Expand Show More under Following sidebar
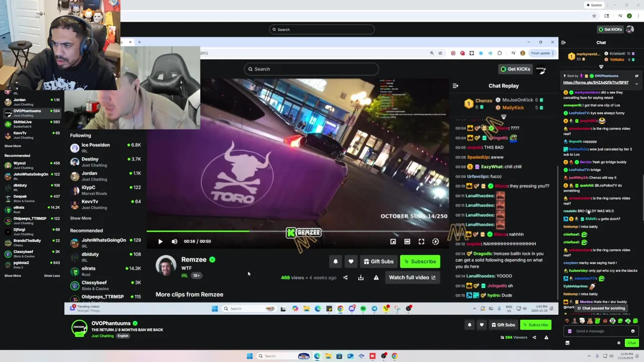 (13, 146)
